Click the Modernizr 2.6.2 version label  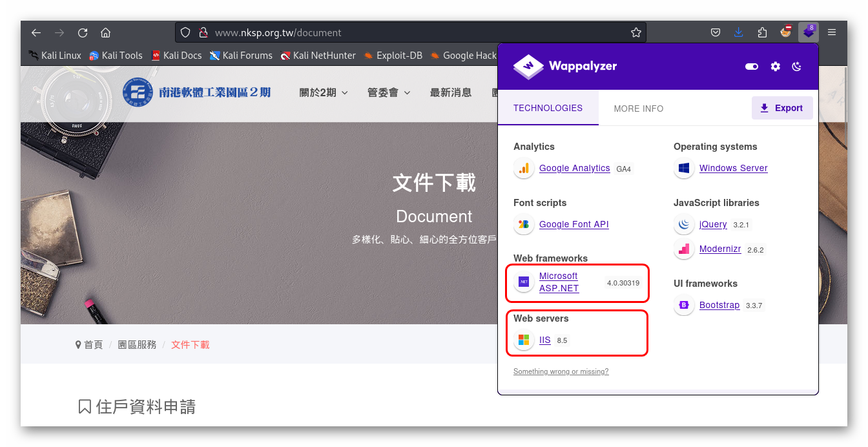click(755, 250)
